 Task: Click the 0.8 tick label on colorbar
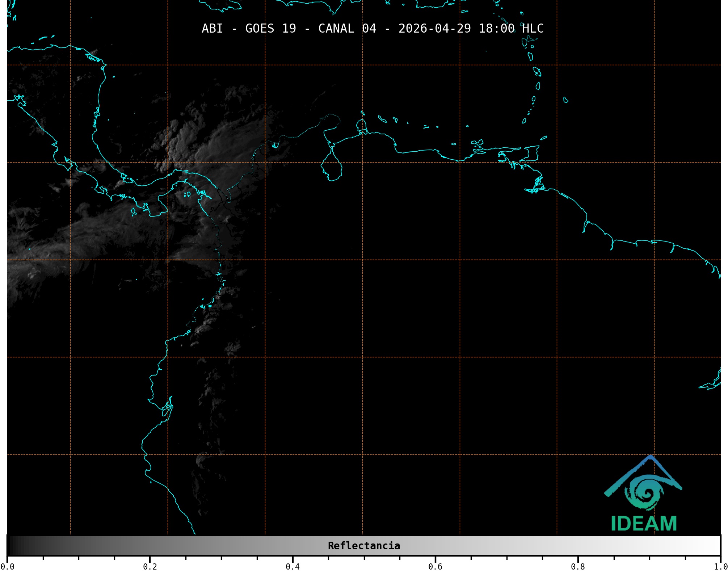(x=578, y=566)
